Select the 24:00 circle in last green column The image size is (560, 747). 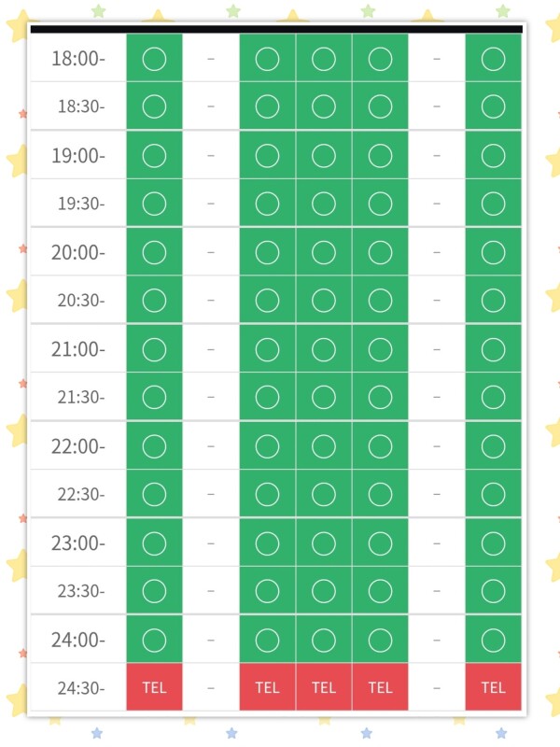(x=493, y=640)
